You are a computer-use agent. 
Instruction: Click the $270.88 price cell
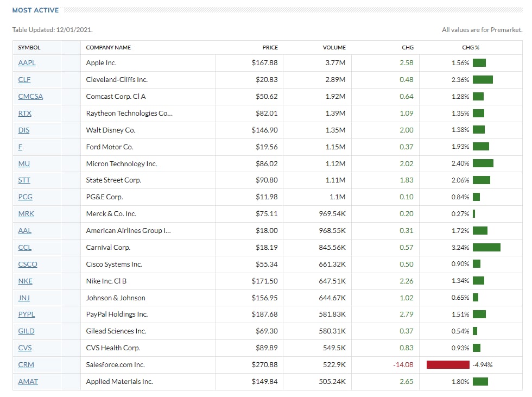[265, 365]
